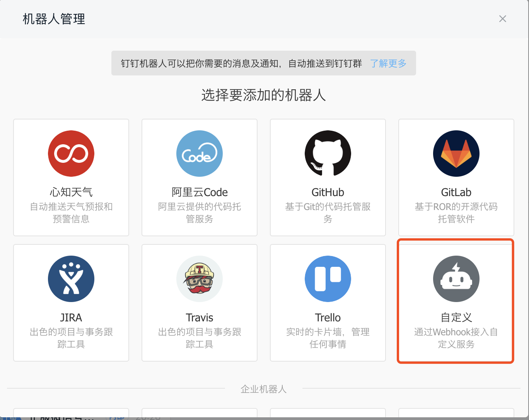Click the 心知天气 title text
This screenshot has height=420, width=529.
pyautogui.click(x=71, y=192)
